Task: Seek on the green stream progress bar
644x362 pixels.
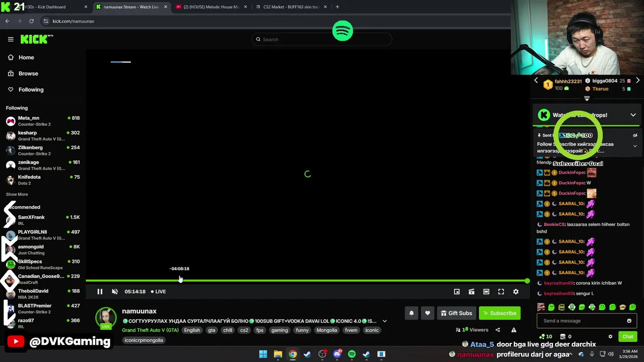Action: pyautogui.click(x=307, y=281)
